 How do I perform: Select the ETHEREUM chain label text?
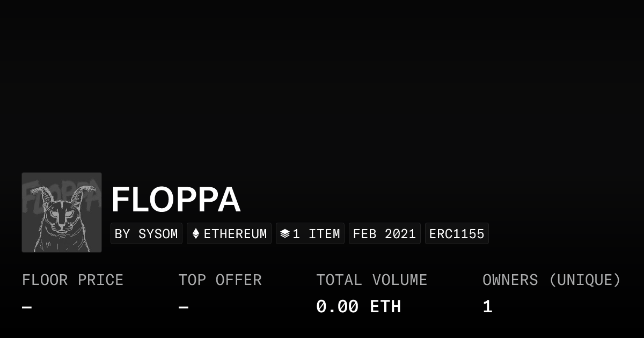[235, 234]
